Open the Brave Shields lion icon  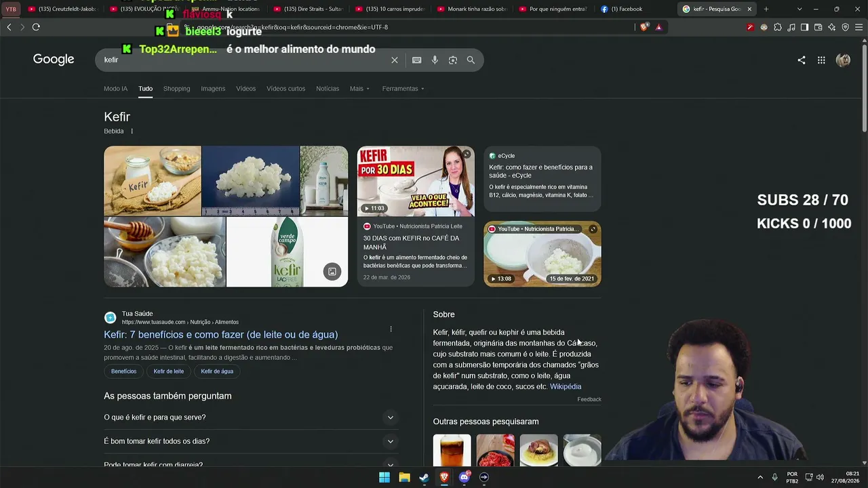[x=644, y=27]
